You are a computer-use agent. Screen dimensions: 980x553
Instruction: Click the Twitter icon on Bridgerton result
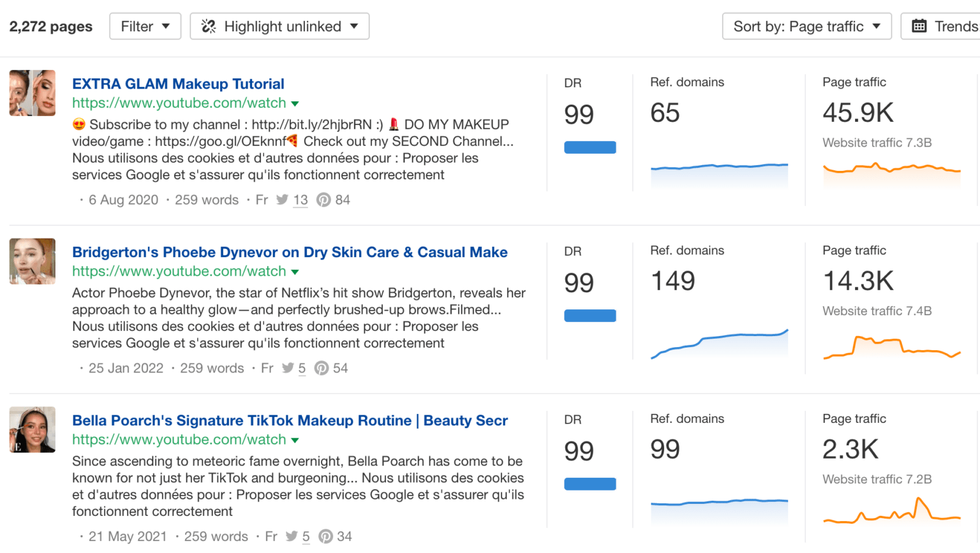pyautogui.click(x=286, y=368)
